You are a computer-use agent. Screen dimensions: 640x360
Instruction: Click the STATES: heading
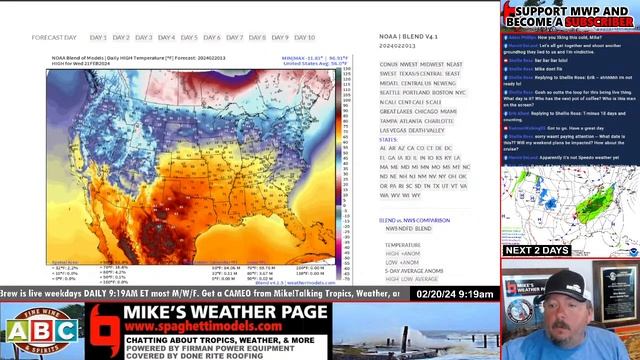click(388, 140)
